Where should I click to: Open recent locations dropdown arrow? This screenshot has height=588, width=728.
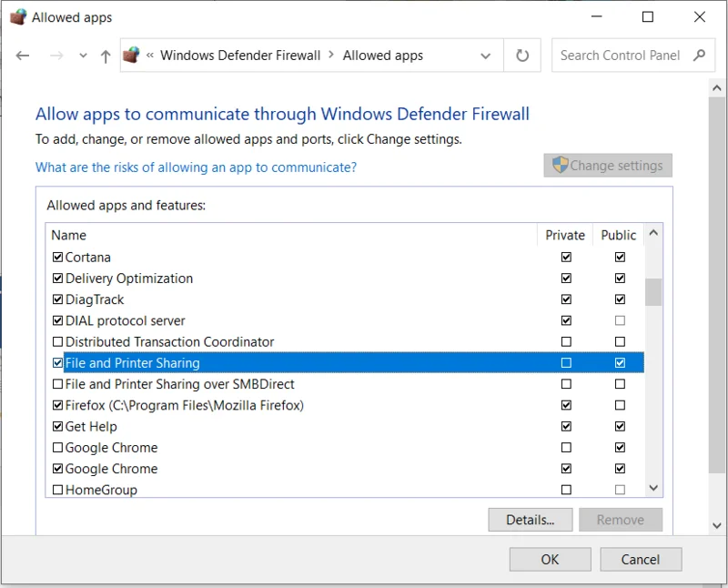click(x=83, y=56)
